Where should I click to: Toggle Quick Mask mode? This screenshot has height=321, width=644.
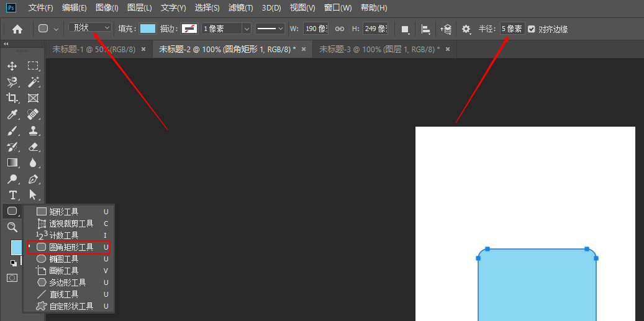pyautogui.click(x=12, y=278)
